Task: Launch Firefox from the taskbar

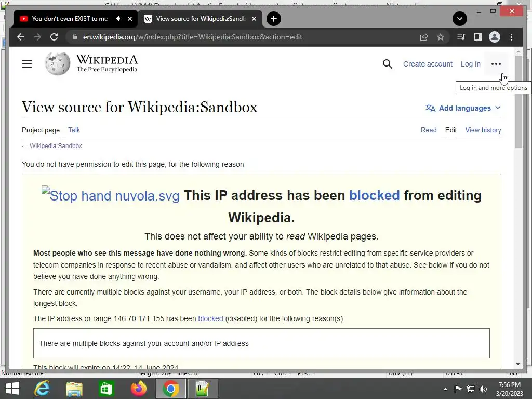Action: click(x=138, y=389)
